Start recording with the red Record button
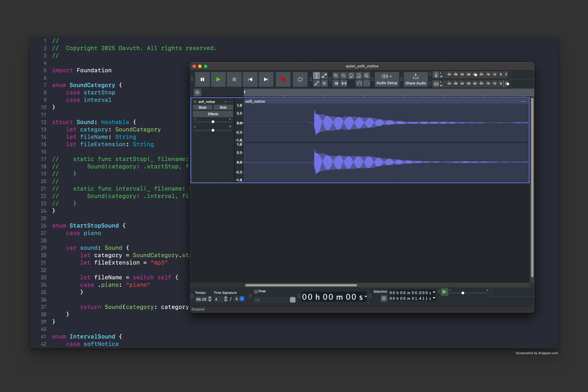This screenshot has height=392, width=588. click(x=283, y=79)
